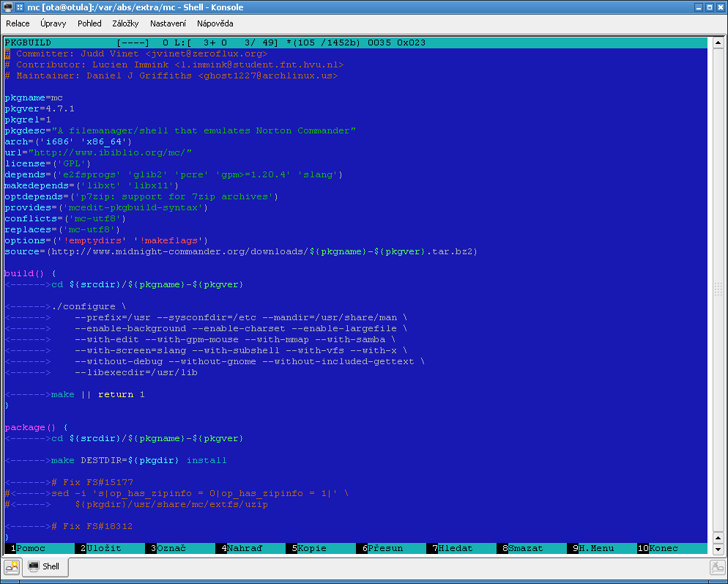The image size is (728, 584).
Task: Place cursor on pkgver=4.7.1 line
Action: [40, 108]
